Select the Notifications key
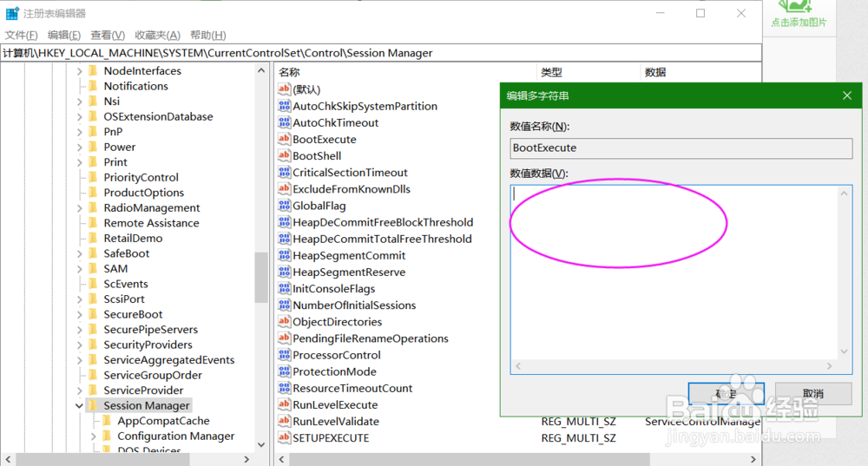Screen dimensions: 868x466 click(135, 86)
